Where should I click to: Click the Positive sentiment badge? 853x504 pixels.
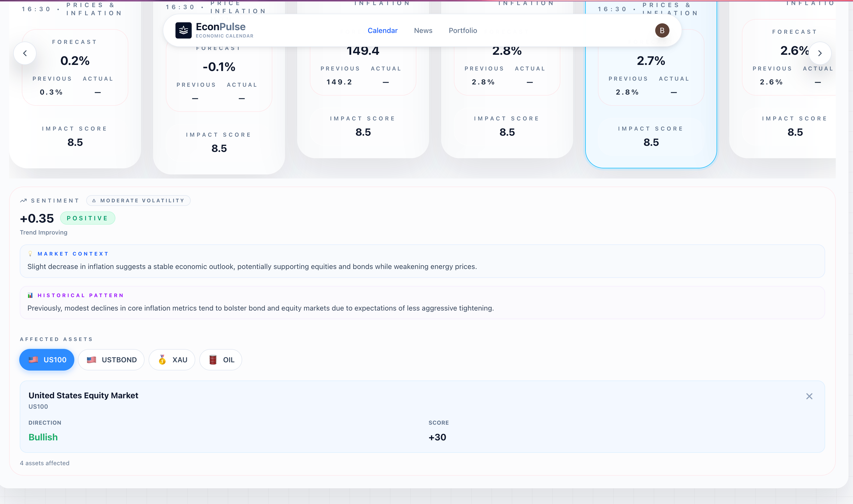pyautogui.click(x=88, y=218)
